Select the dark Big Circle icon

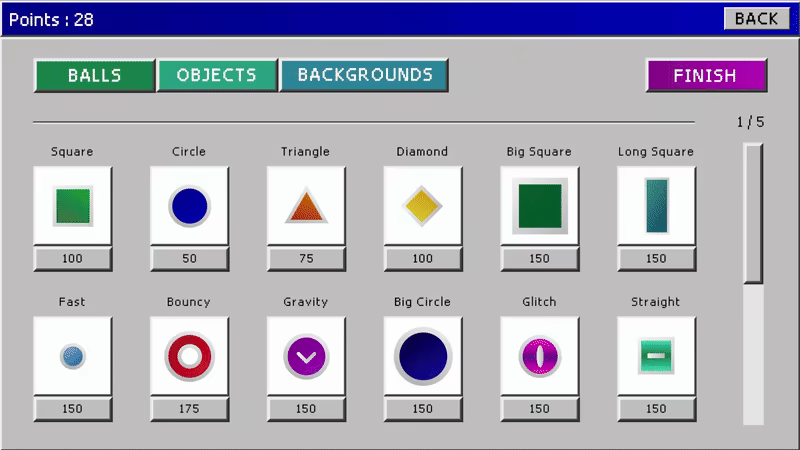point(422,356)
